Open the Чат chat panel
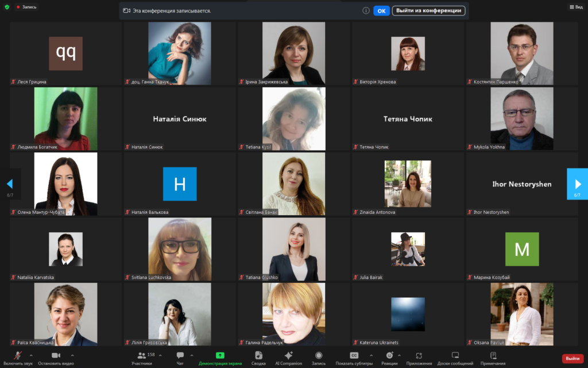 [x=180, y=356]
